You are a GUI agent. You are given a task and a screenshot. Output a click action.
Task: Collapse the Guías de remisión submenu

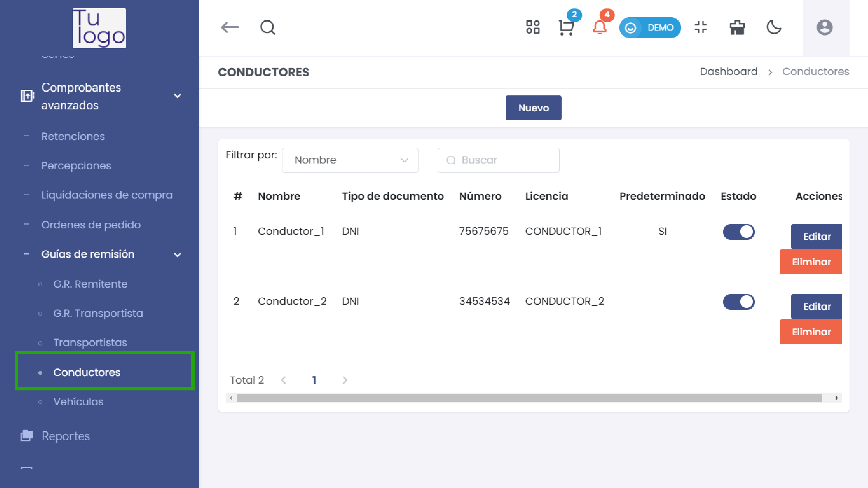point(177,255)
